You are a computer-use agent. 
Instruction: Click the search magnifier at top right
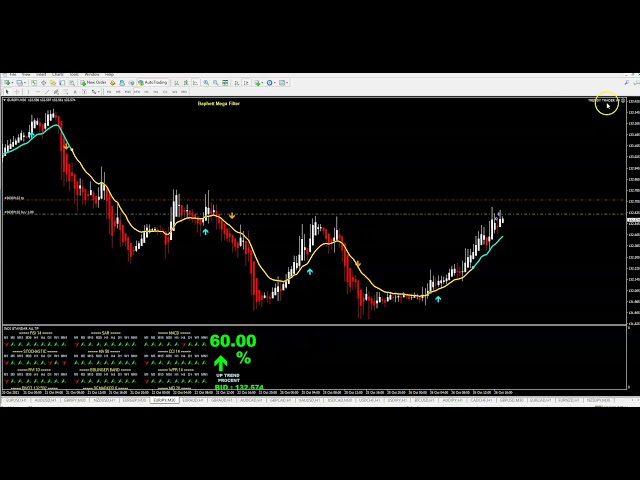click(x=623, y=100)
